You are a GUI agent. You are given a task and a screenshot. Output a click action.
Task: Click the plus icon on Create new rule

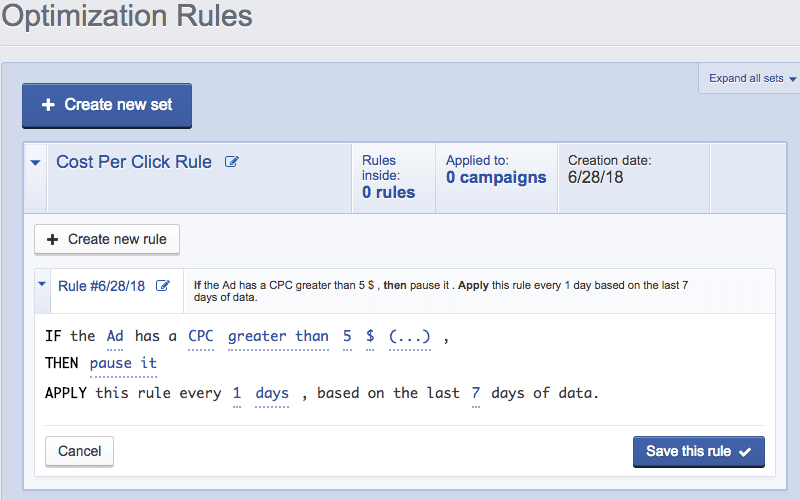[x=53, y=240]
